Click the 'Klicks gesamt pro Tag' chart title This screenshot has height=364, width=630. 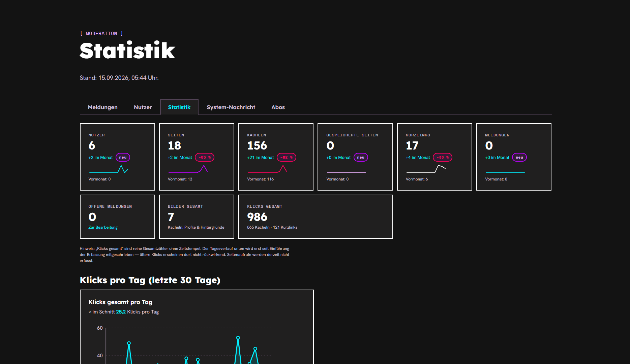coord(120,302)
